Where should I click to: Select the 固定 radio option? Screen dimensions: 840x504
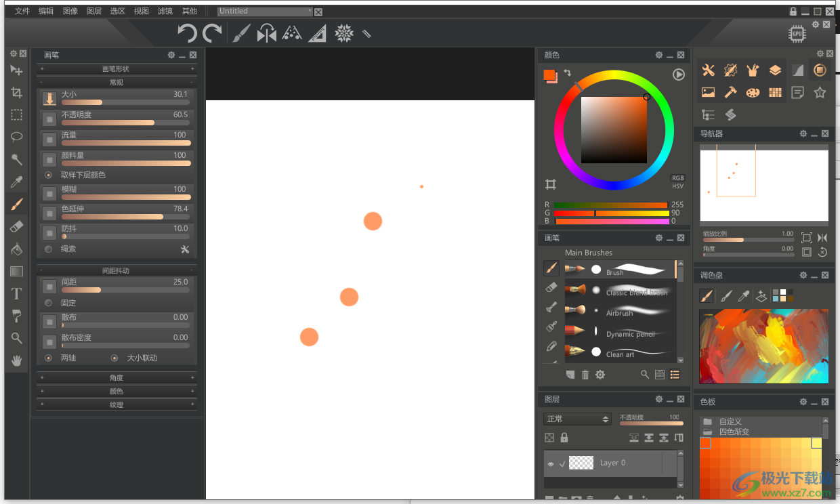tap(48, 303)
